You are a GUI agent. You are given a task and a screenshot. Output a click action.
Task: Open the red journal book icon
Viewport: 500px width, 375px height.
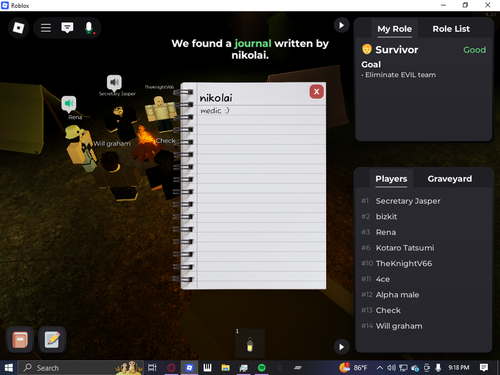[20, 340]
